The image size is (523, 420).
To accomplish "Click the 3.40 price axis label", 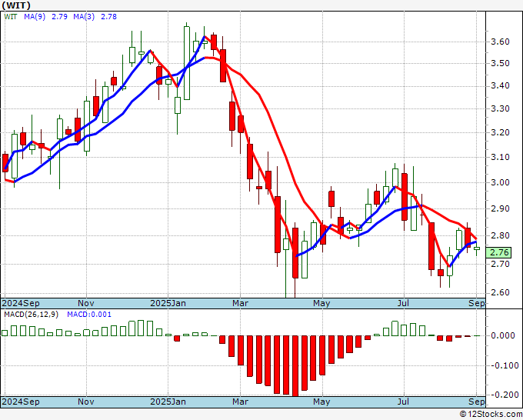I will (500, 85).
